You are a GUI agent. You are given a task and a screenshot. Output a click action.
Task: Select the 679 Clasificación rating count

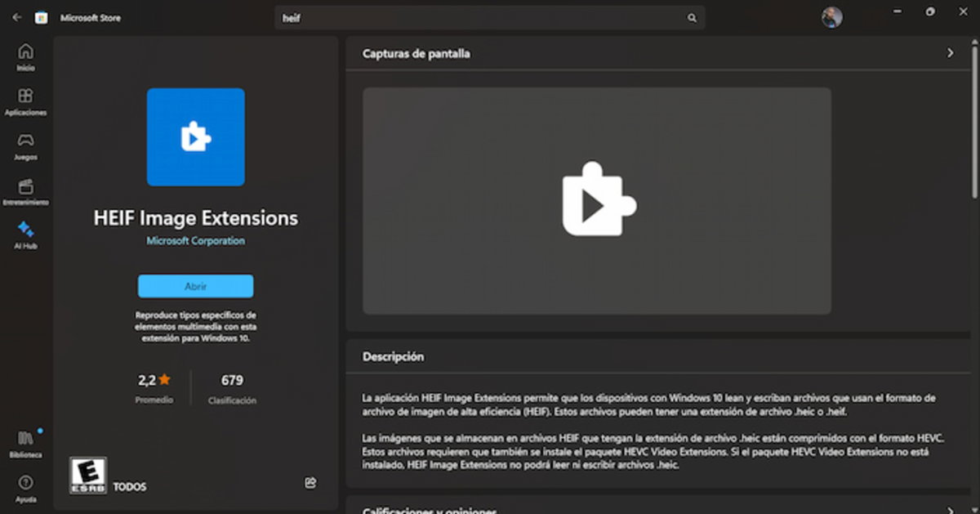click(x=231, y=388)
